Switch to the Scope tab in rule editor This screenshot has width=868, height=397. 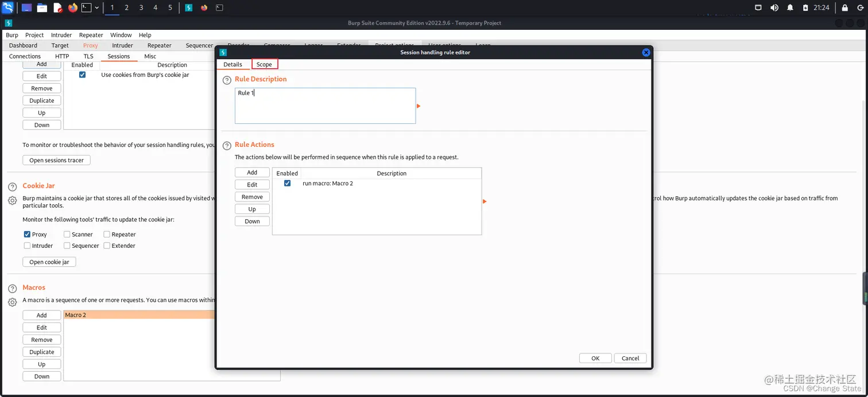(x=264, y=64)
